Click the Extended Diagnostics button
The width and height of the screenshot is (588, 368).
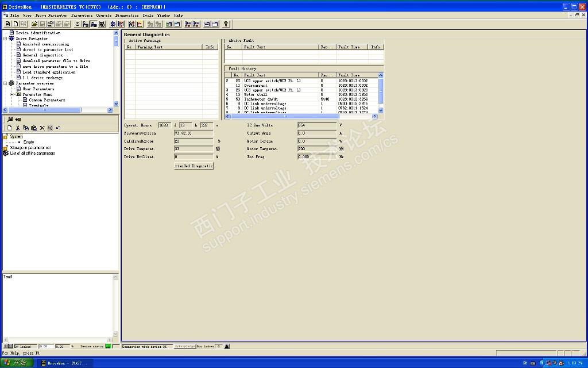194,166
